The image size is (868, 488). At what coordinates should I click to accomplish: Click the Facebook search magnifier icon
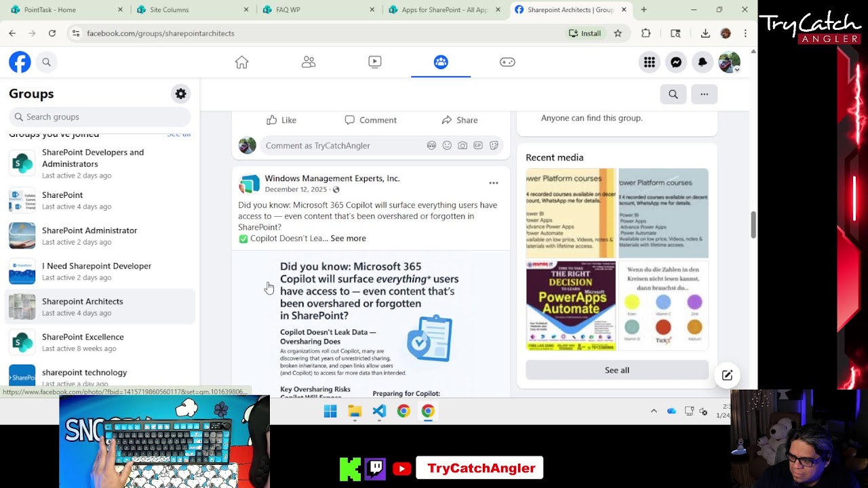point(46,62)
